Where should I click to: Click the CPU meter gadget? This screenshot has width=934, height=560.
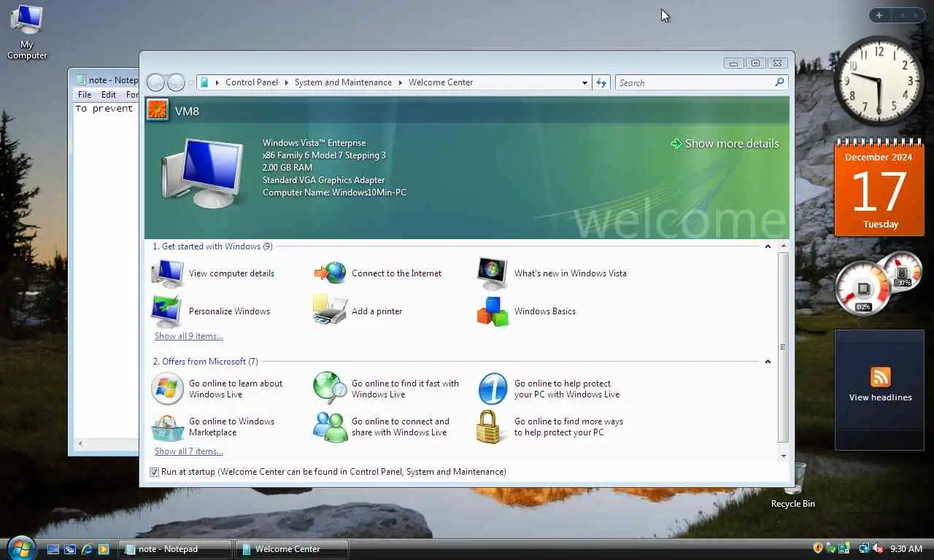pos(864,287)
